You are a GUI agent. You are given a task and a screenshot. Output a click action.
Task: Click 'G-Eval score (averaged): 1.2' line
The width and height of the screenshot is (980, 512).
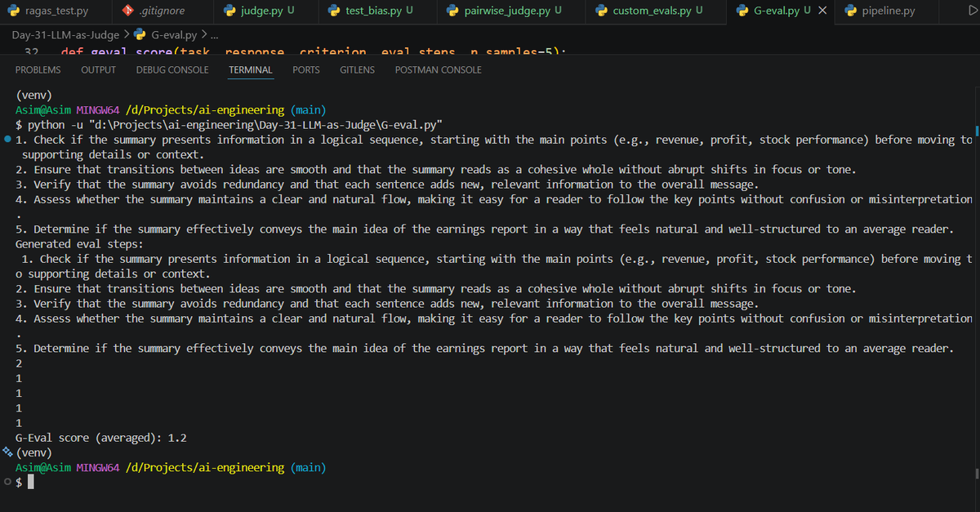coord(101,438)
